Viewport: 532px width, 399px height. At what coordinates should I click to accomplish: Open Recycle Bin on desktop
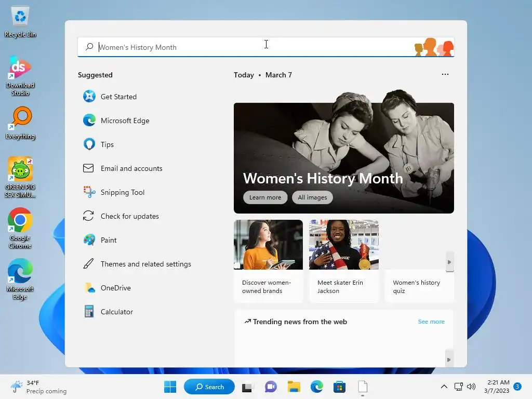[20, 22]
